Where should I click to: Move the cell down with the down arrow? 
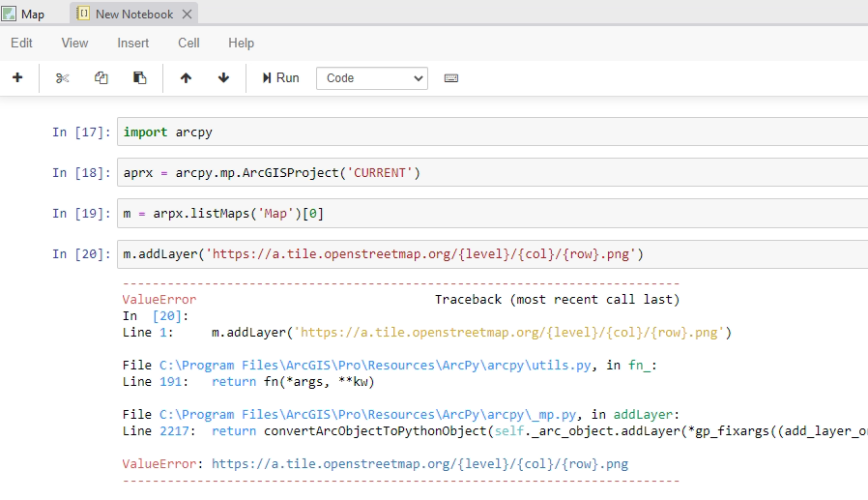[x=224, y=77]
